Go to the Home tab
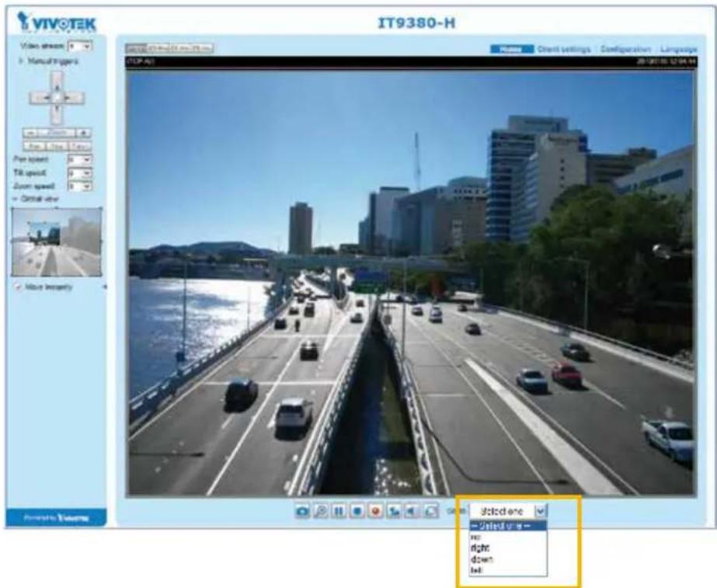Screen dimensions: 717x588 (512, 49)
